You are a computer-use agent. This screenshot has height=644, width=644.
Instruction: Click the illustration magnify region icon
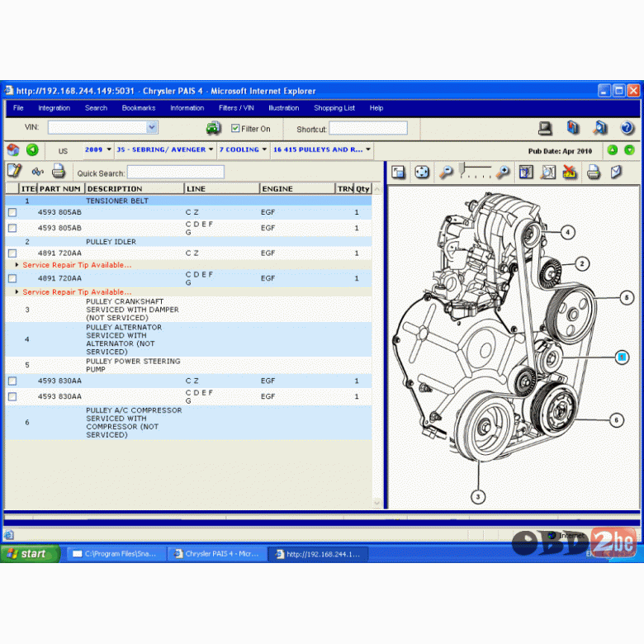pyautogui.click(x=548, y=172)
